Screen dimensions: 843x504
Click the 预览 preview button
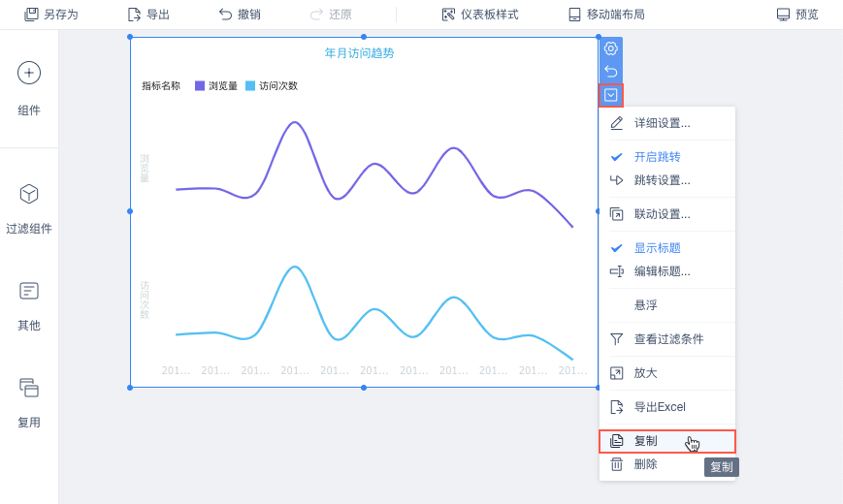(x=797, y=15)
